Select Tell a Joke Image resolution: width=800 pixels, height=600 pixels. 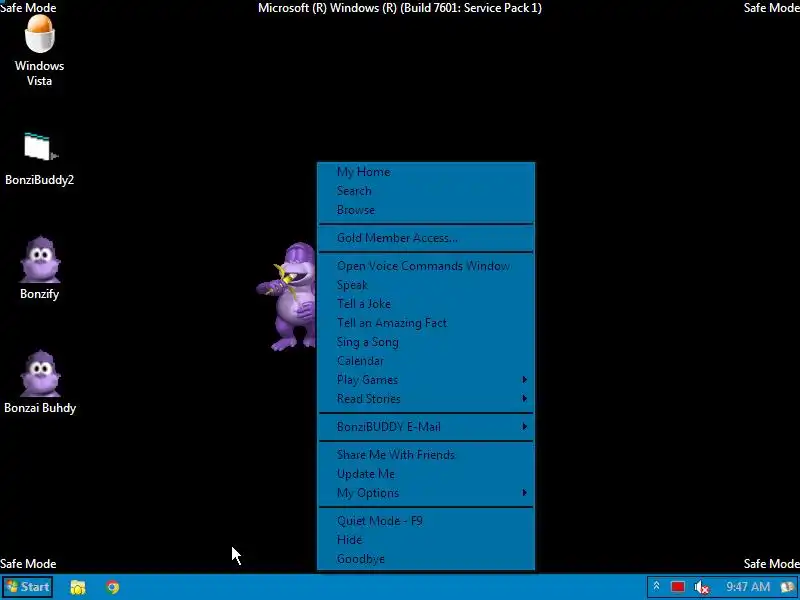(x=426, y=304)
